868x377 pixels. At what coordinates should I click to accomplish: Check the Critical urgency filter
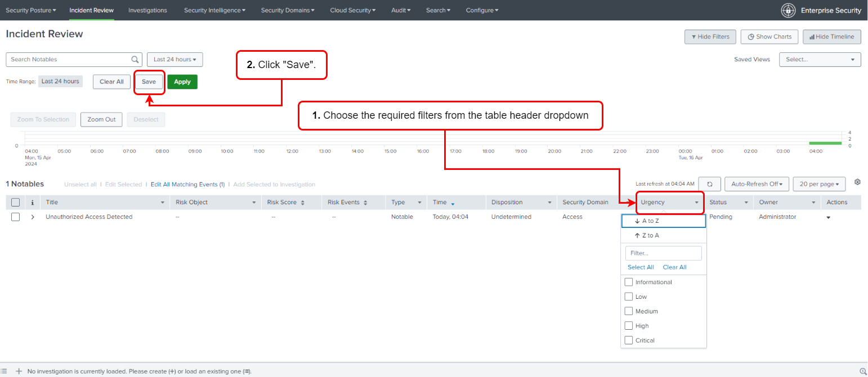[x=629, y=340]
